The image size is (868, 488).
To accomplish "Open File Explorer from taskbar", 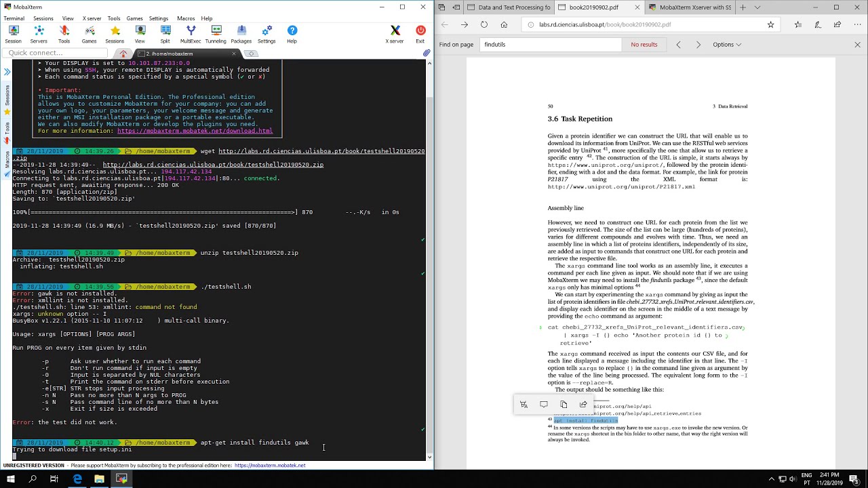I will click(99, 479).
